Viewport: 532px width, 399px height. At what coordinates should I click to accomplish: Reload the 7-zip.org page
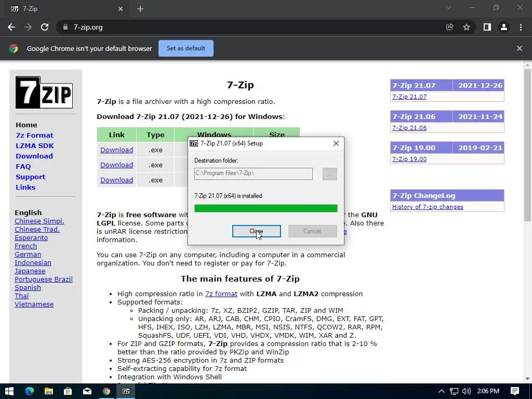tap(45, 27)
